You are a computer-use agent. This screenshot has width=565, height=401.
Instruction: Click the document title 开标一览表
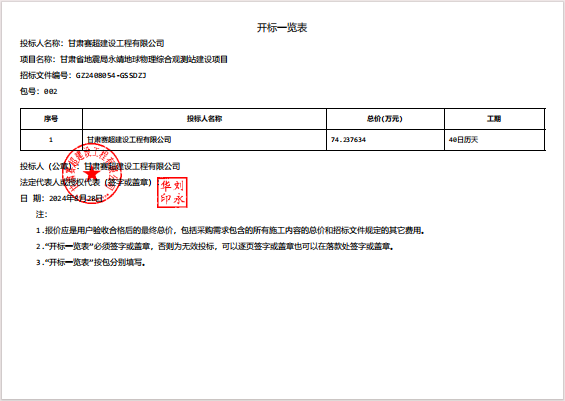282,28
